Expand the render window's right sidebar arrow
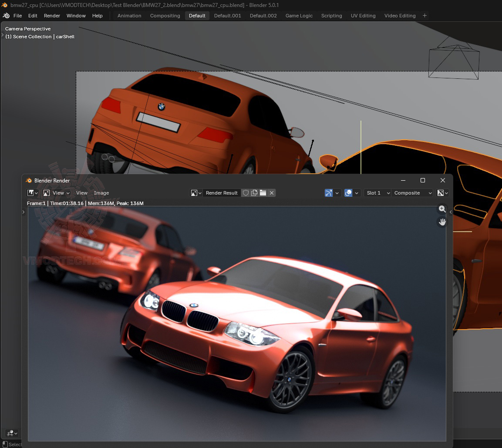This screenshot has width=502, height=448. tap(451, 212)
